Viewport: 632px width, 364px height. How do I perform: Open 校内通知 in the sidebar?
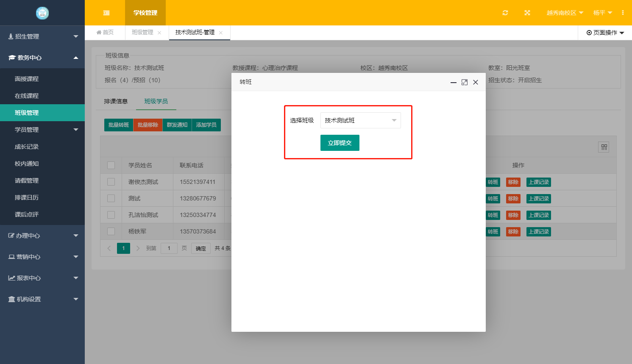(42, 164)
